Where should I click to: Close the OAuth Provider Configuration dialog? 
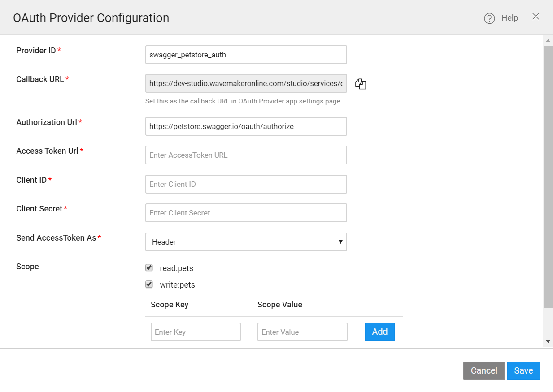pos(536,17)
